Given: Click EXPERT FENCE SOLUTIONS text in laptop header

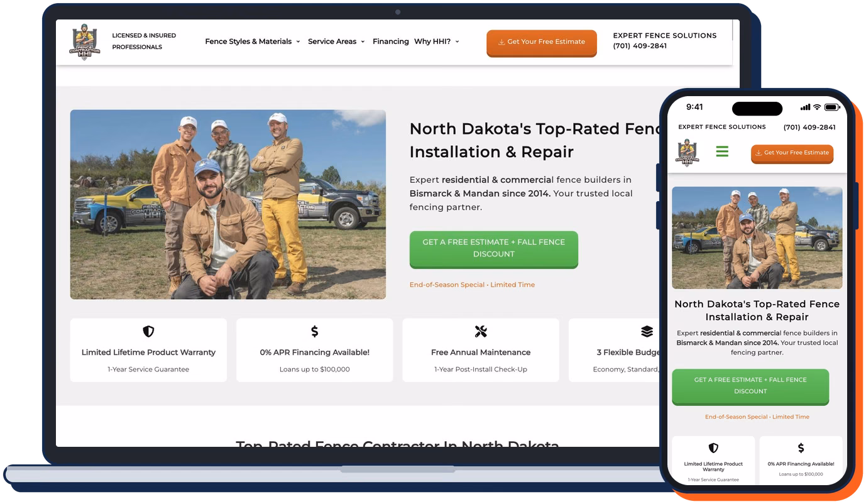Looking at the screenshot, I should (x=665, y=36).
